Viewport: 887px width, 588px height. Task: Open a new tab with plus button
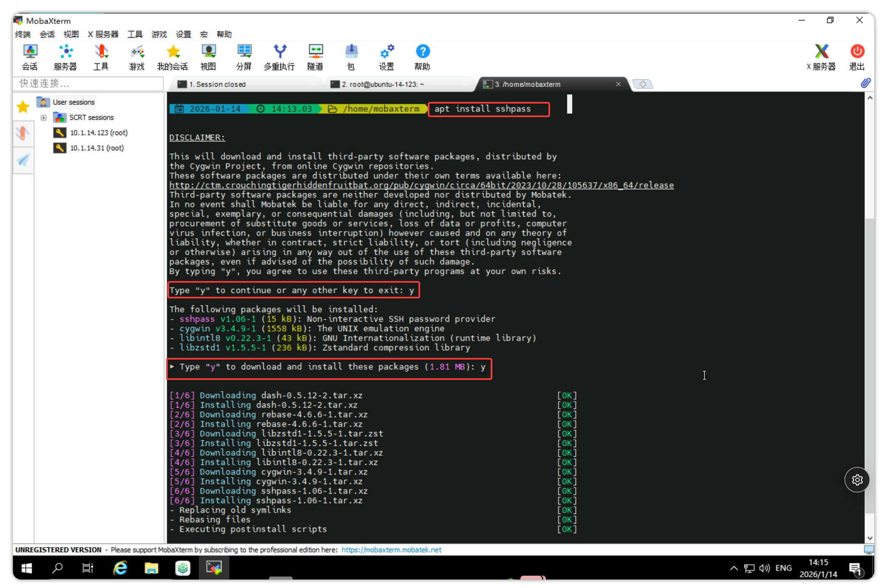643,84
